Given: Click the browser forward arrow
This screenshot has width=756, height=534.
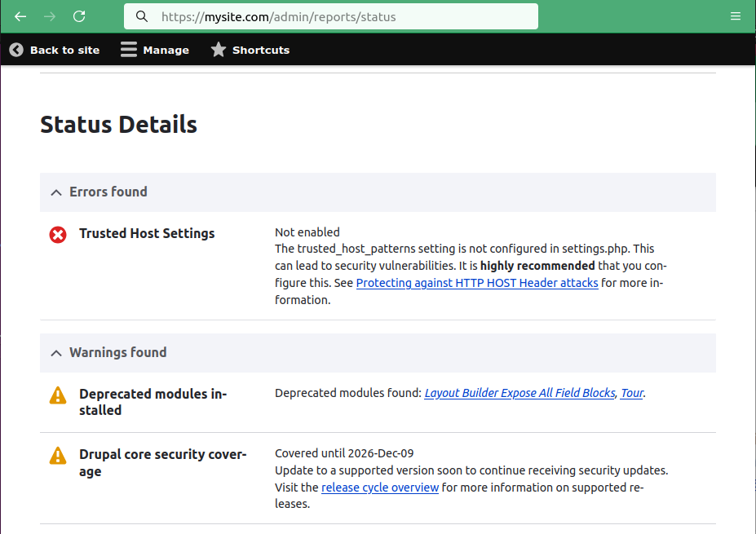Looking at the screenshot, I should click(50, 16).
